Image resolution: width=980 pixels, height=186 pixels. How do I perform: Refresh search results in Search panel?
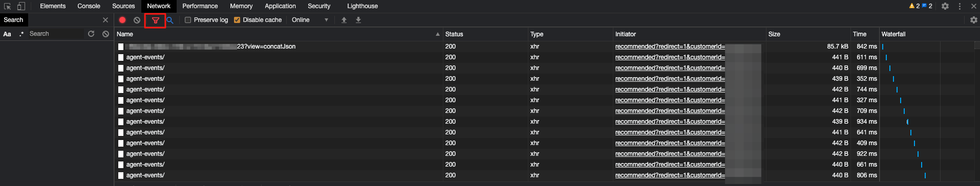[x=91, y=34]
